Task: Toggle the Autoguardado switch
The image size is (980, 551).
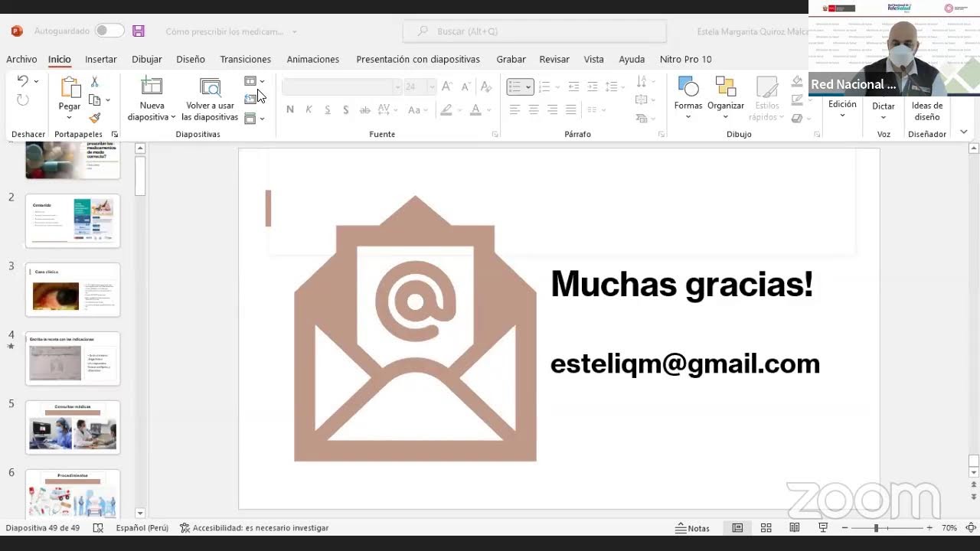Action: coord(109,31)
